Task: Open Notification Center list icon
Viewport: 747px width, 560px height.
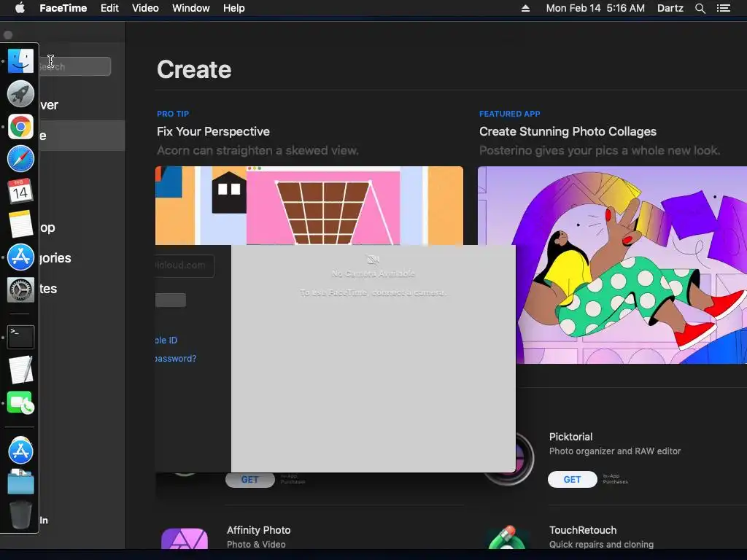Action: (723, 8)
